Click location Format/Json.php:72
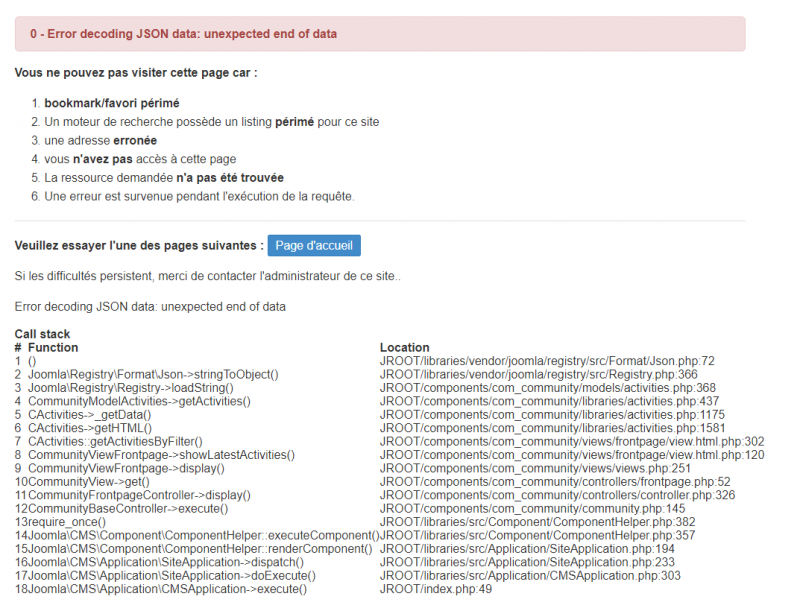Image resolution: width=800 pixels, height=608 pixels. pos(547,361)
